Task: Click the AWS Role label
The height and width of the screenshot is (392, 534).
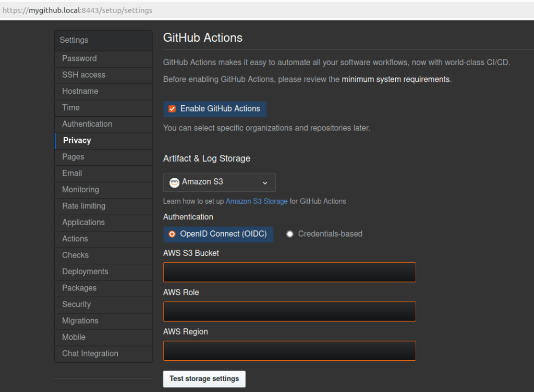Action: pos(181,292)
